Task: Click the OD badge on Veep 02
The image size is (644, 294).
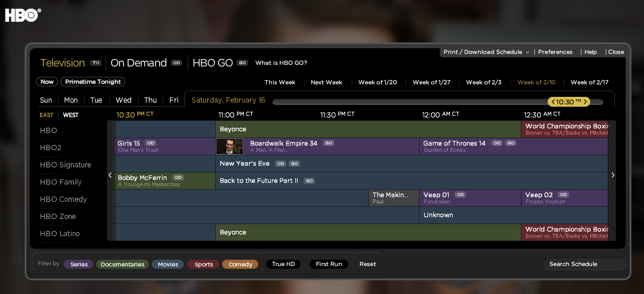Action: pyautogui.click(x=563, y=194)
